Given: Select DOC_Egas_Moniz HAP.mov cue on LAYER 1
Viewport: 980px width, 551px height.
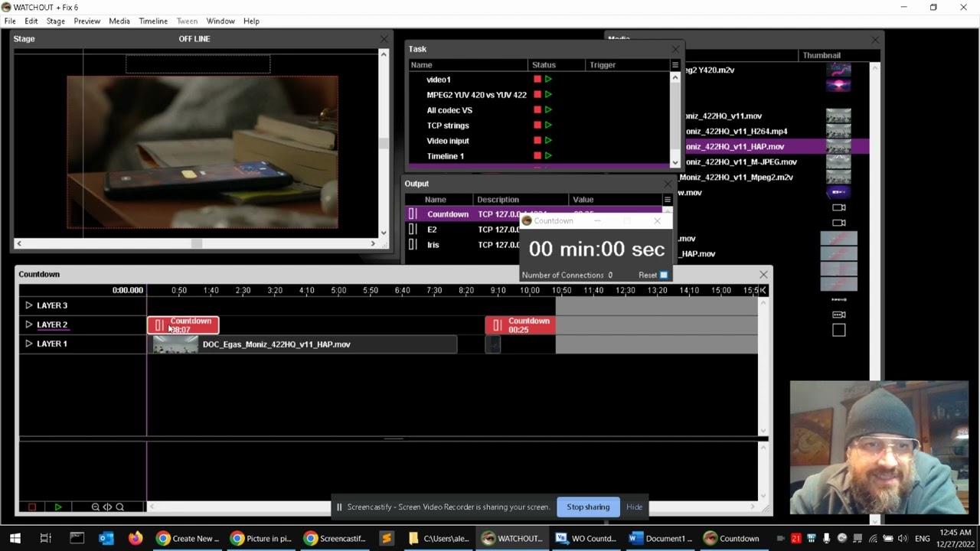Looking at the screenshot, I should 302,344.
